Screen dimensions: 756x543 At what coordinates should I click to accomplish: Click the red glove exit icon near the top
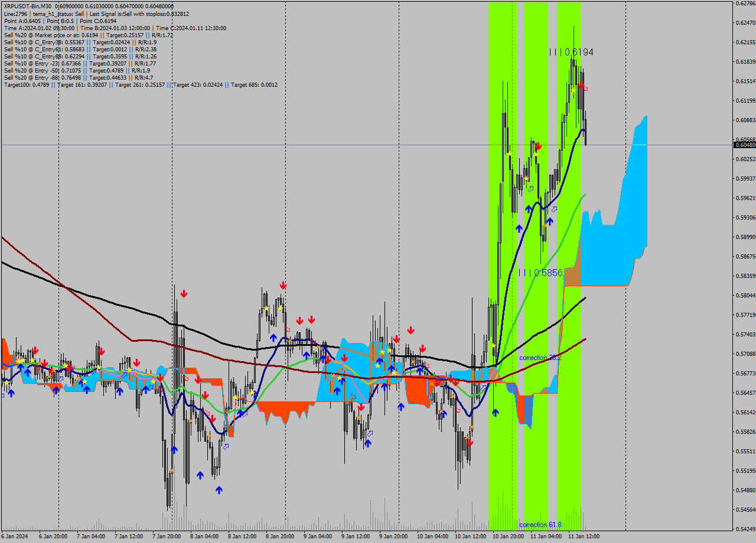585,89
